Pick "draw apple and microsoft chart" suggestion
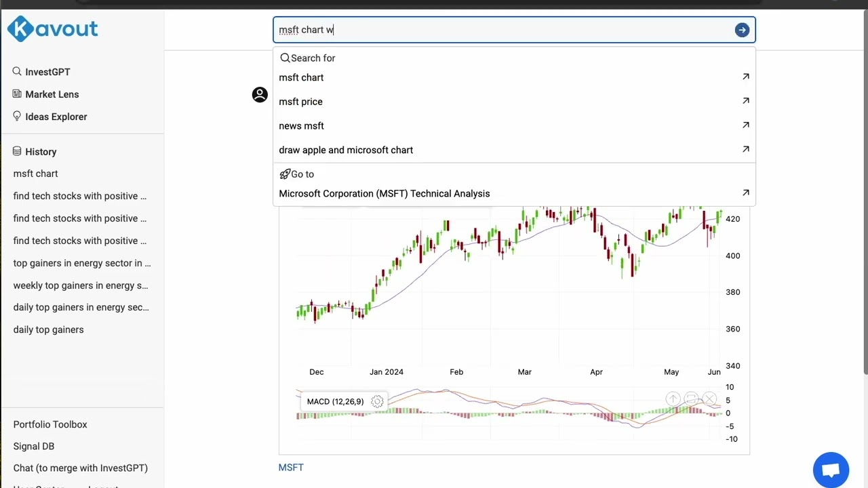 point(514,150)
